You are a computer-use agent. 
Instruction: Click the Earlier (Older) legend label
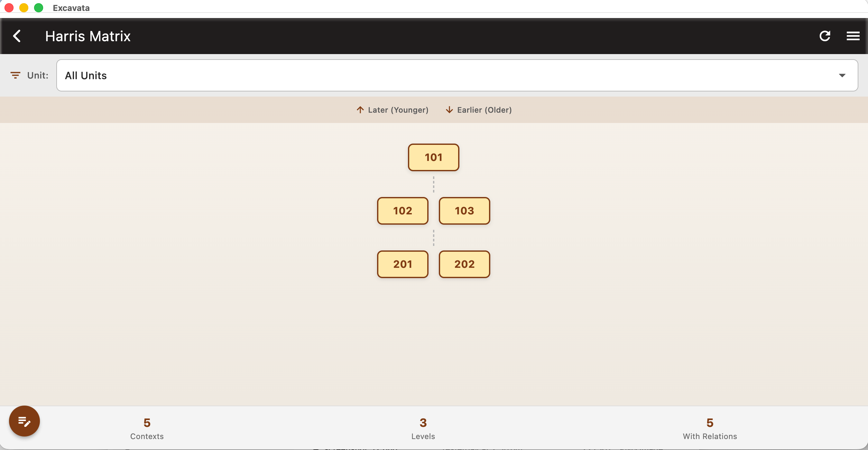(x=484, y=110)
